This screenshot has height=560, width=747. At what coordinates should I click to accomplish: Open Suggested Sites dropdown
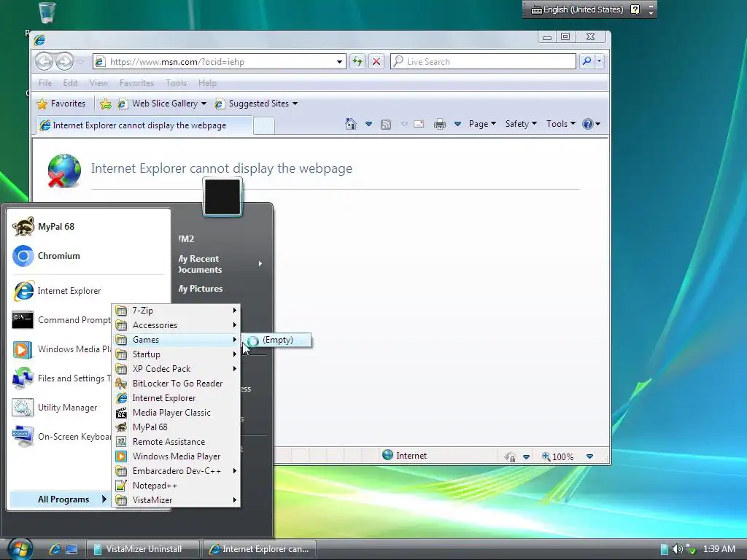pyautogui.click(x=256, y=104)
